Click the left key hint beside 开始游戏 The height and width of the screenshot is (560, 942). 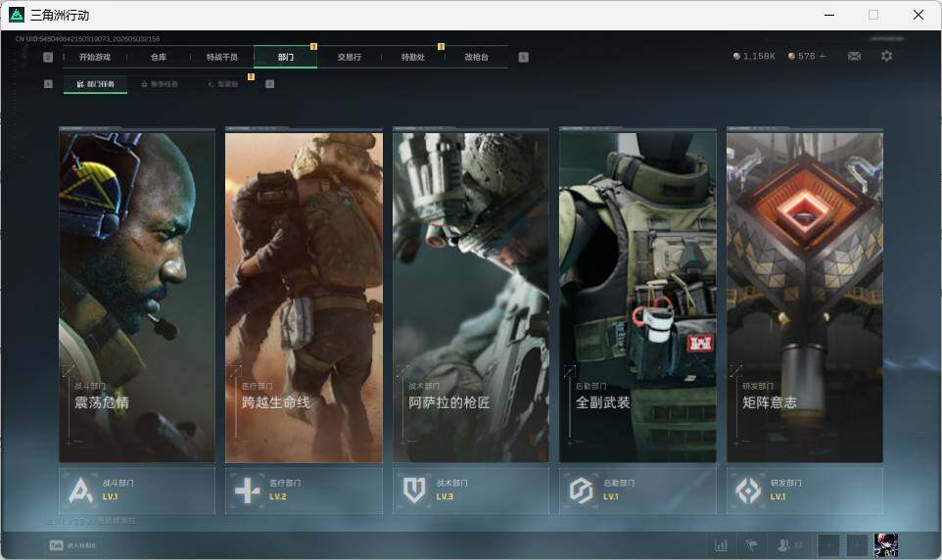click(48, 57)
